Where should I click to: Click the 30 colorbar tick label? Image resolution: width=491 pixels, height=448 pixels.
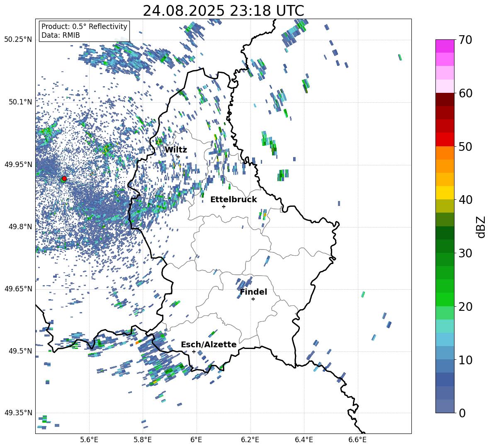tap(465, 253)
